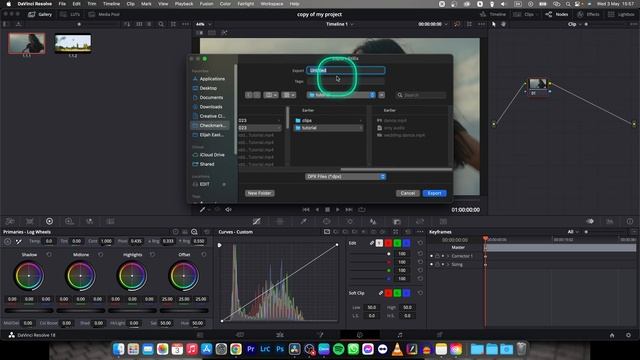The image size is (640, 360).
Task: Select the Color Wheels palette icon
Action: [49, 221]
